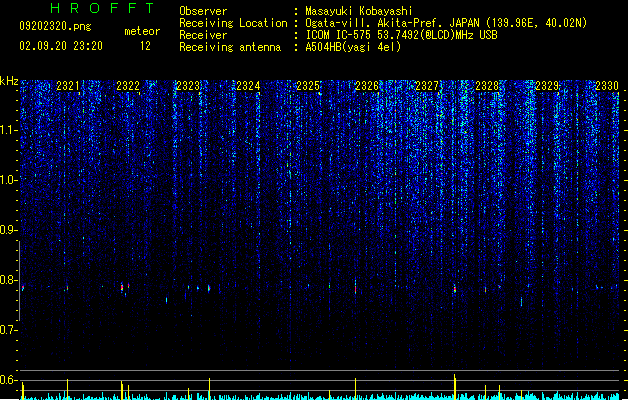Click the time marker 2326

(367, 86)
